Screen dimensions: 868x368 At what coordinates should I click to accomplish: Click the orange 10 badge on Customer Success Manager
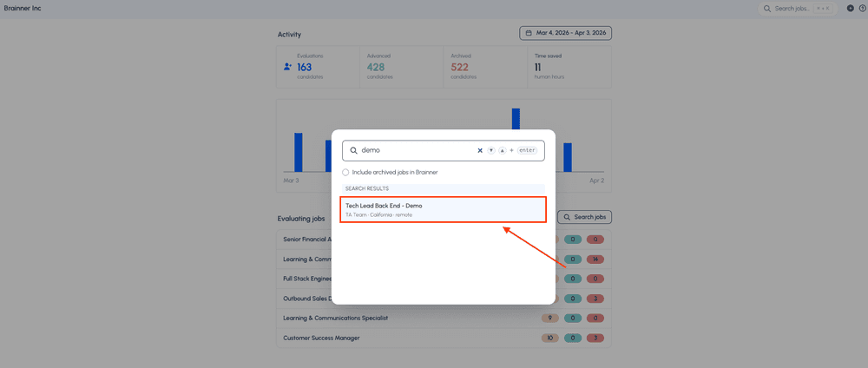click(549, 338)
